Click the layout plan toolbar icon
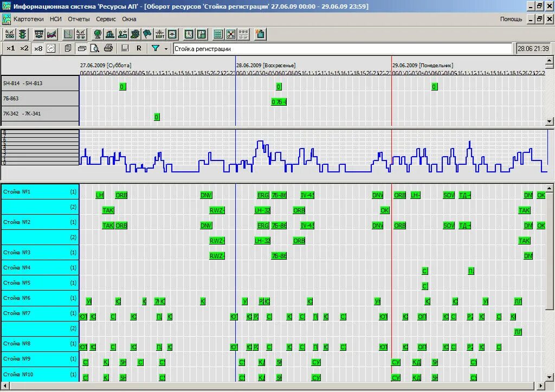555x392 pixels. click(202, 34)
